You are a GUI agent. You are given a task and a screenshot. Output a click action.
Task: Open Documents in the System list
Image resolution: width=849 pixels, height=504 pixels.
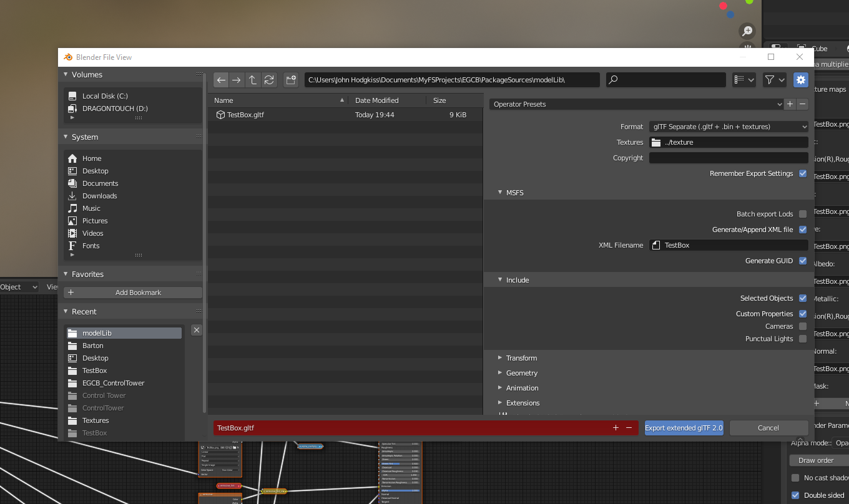tap(100, 183)
